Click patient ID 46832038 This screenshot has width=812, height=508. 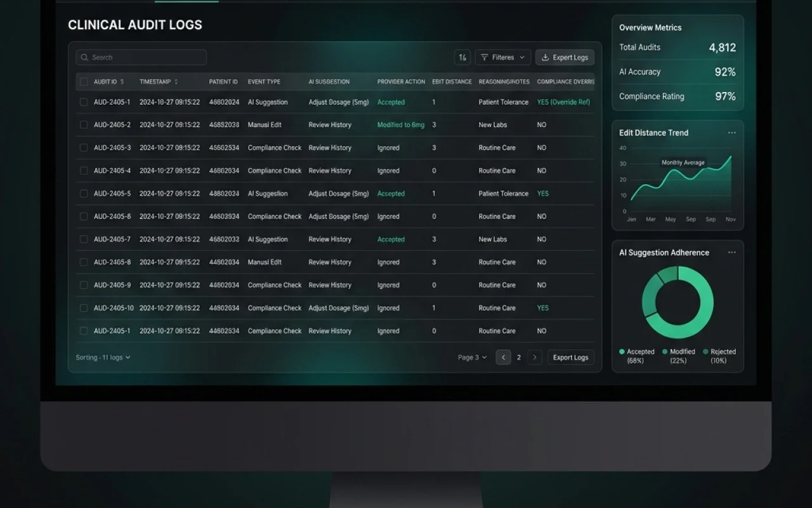click(224, 125)
